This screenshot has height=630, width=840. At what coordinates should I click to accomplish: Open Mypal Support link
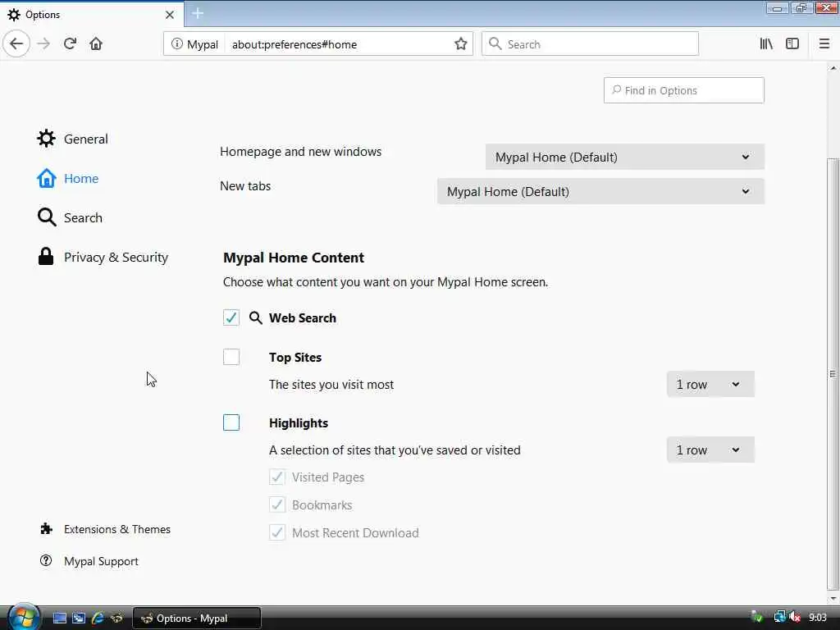click(89, 561)
